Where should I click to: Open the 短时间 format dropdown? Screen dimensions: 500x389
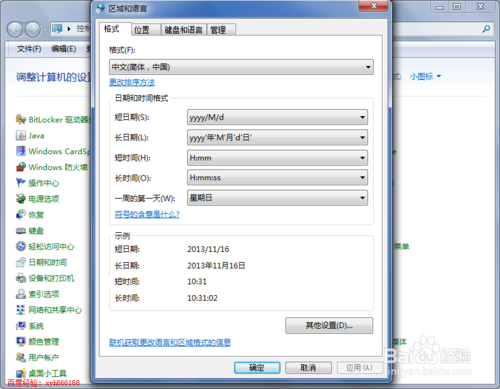277,158
